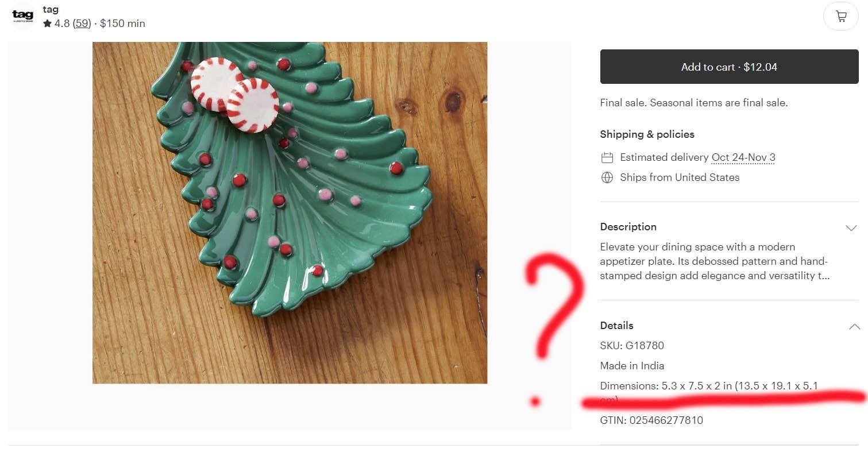Click the star rating icon

(x=48, y=24)
